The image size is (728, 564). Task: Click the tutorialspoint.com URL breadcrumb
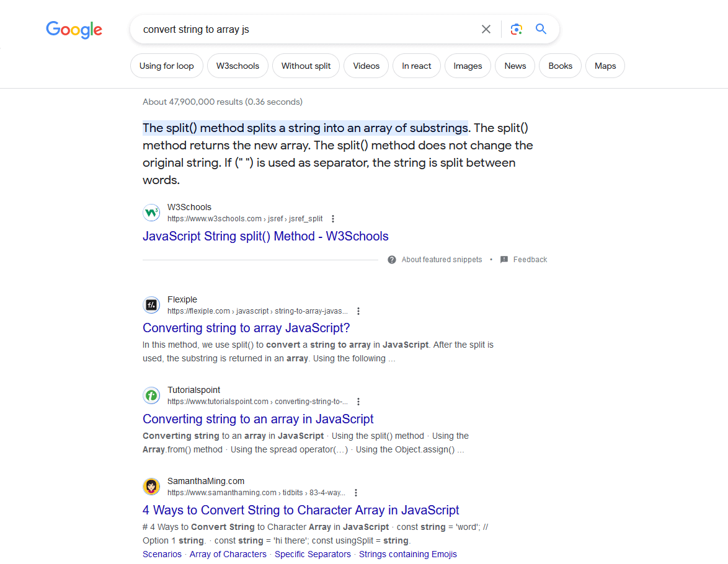(x=258, y=402)
